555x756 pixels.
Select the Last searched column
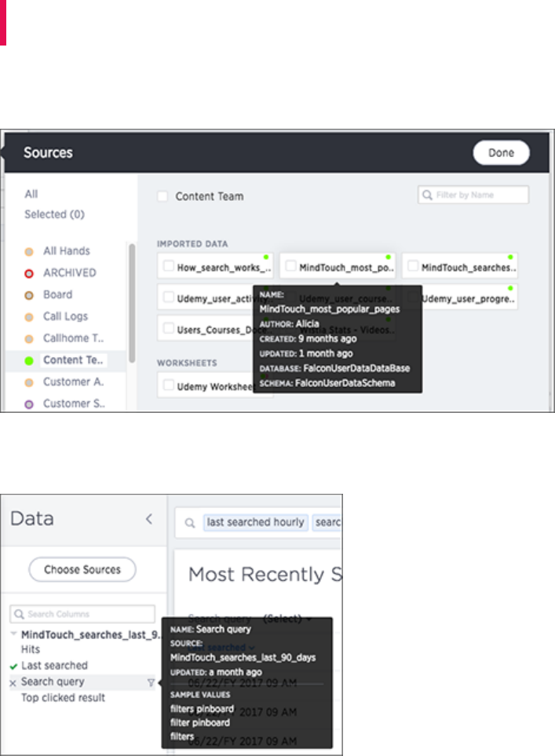click(x=54, y=666)
